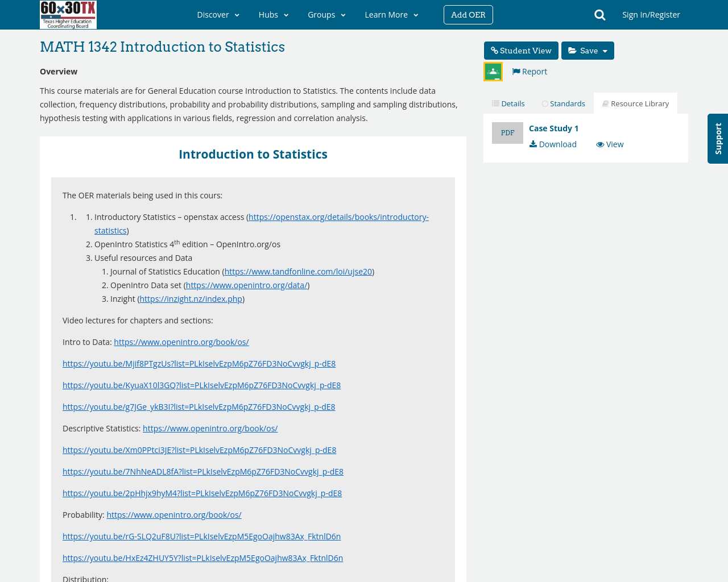Viewport: 728px width, 582px height.
Task: Open search with the magnifier icon
Action: pyautogui.click(x=599, y=15)
